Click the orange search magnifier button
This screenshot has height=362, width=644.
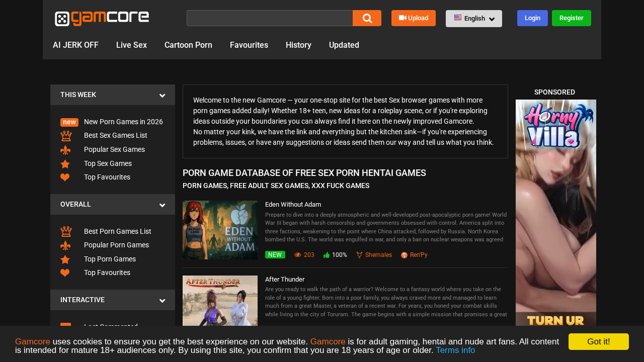(367, 18)
